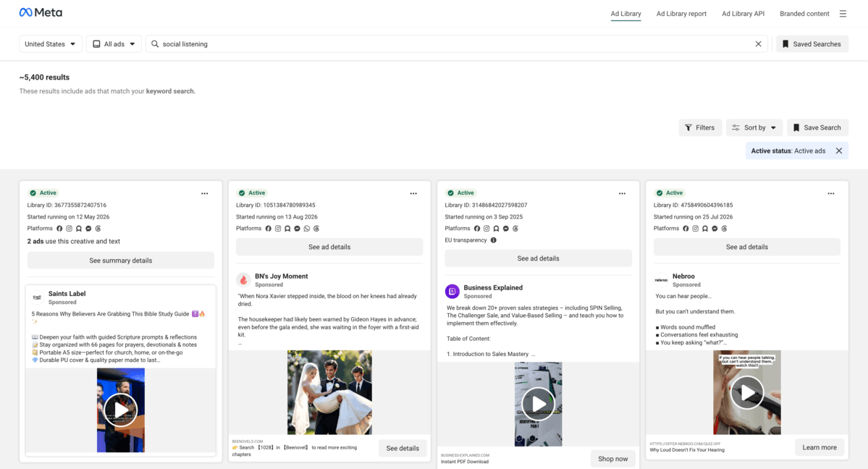868x469 pixels.
Task: Click the BN's Joy Moment advertiser name
Action: point(281,276)
